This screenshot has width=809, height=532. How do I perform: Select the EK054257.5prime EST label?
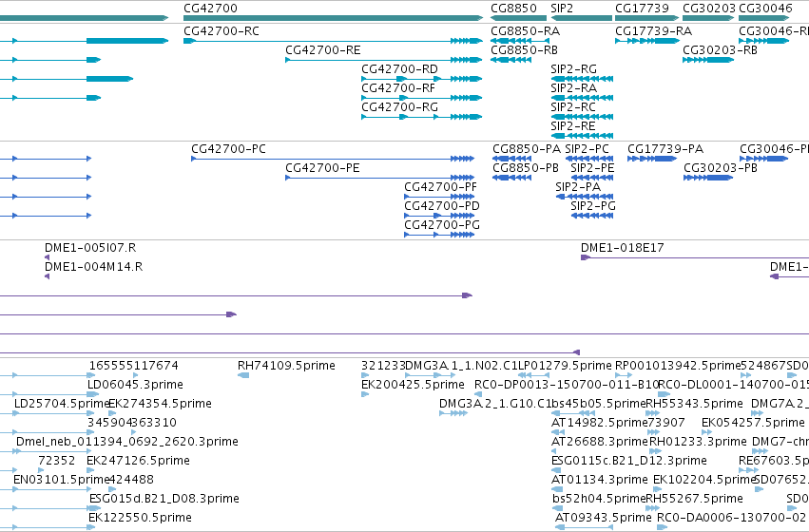pyautogui.click(x=753, y=423)
